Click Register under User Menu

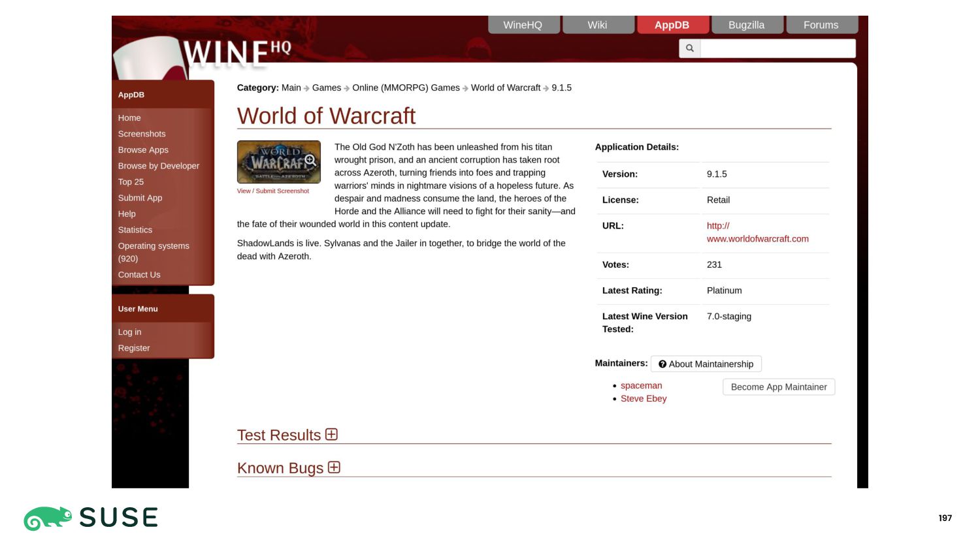pos(134,348)
